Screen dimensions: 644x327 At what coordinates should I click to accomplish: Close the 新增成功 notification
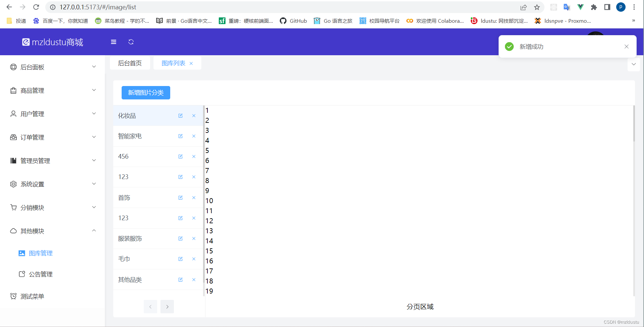(627, 47)
